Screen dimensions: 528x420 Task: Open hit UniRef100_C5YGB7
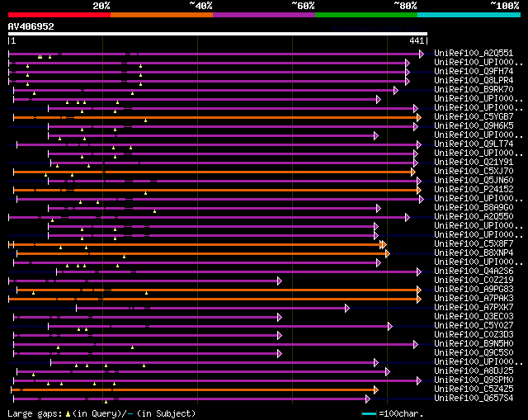pyautogui.click(x=474, y=117)
